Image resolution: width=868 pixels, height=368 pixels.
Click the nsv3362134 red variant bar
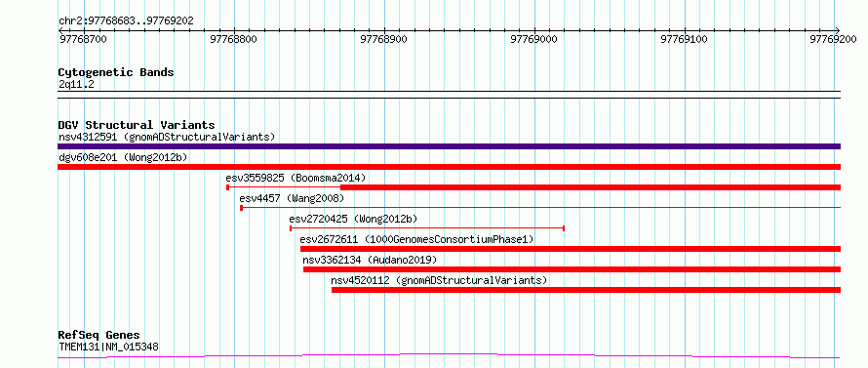(x=572, y=269)
